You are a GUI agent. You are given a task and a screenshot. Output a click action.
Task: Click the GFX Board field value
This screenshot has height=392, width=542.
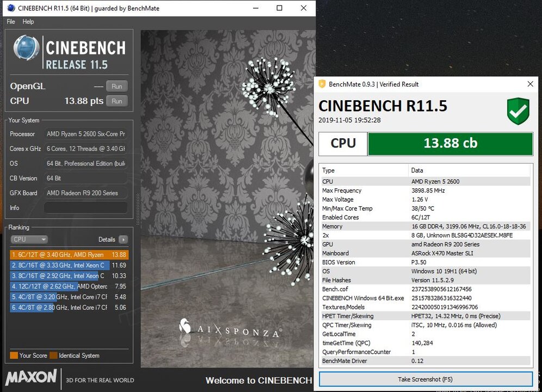pyautogui.click(x=86, y=193)
